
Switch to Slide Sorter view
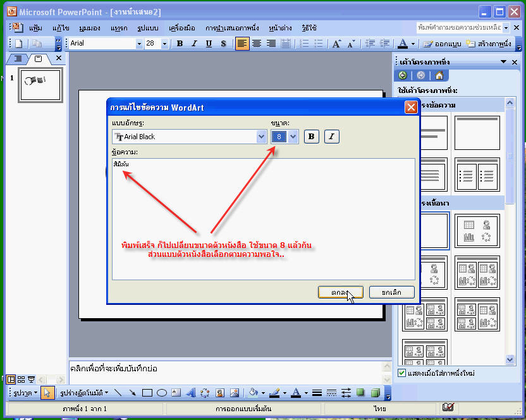pyautogui.click(x=21, y=380)
